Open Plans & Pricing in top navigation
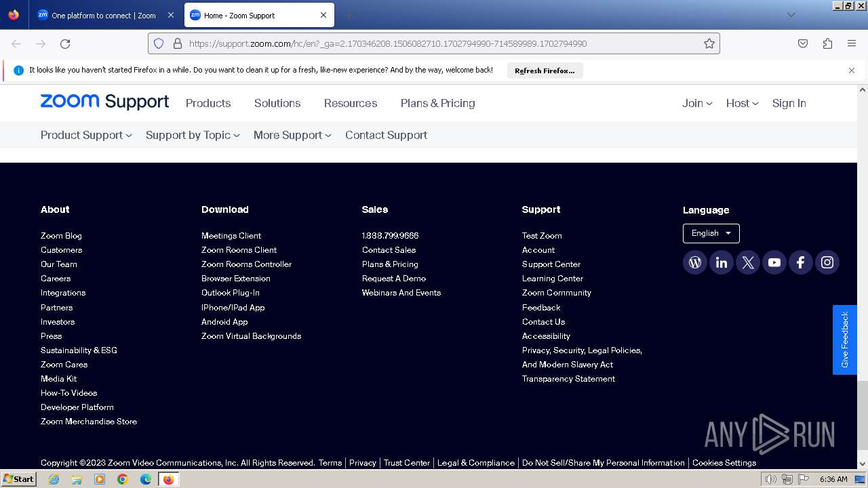This screenshot has width=868, height=488. pyautogui.click(x=437, y=103)
